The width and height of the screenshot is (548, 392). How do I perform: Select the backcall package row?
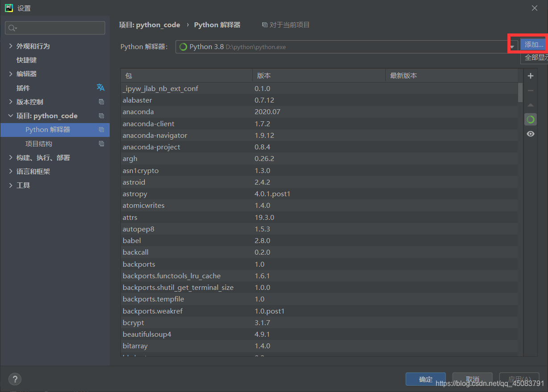319,252
